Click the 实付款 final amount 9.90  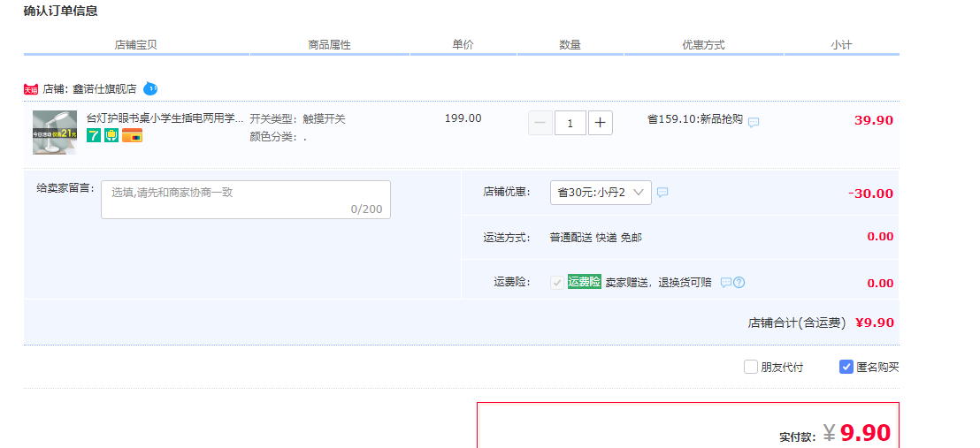coord(865,432)
